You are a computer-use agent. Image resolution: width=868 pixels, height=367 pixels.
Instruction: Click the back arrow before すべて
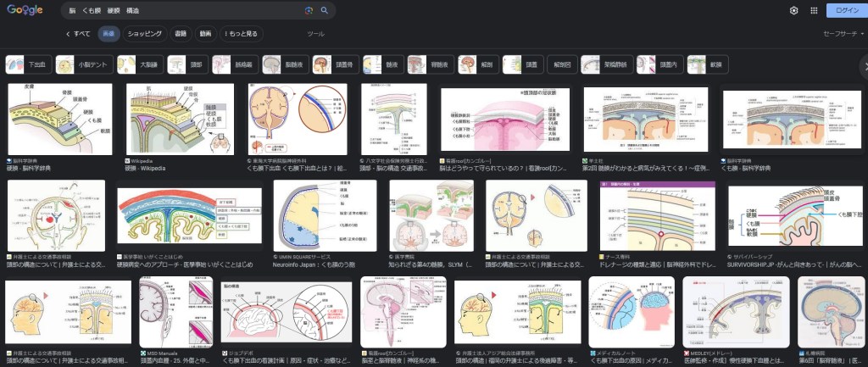point(68,34)
